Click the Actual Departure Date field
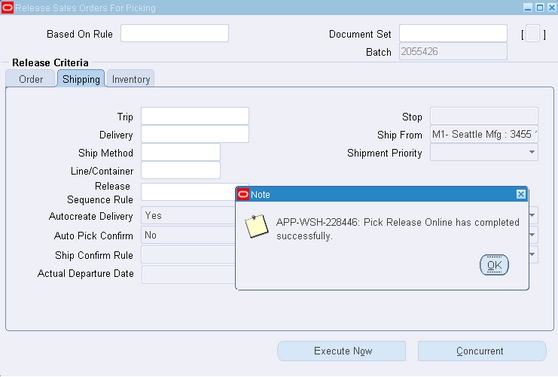This screenshot has height=377, width=558. pos(189,274)
